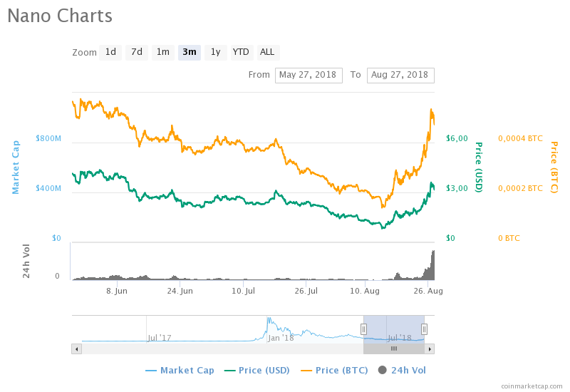Click the 24h Vol axis title
570x392 pixels.
pos(26,261)
